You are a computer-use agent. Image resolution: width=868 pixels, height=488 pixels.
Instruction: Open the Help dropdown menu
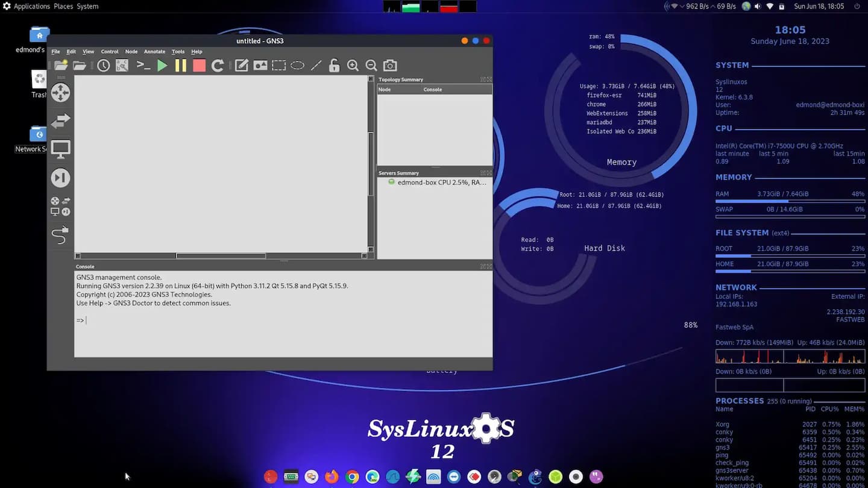click(197, 52)
